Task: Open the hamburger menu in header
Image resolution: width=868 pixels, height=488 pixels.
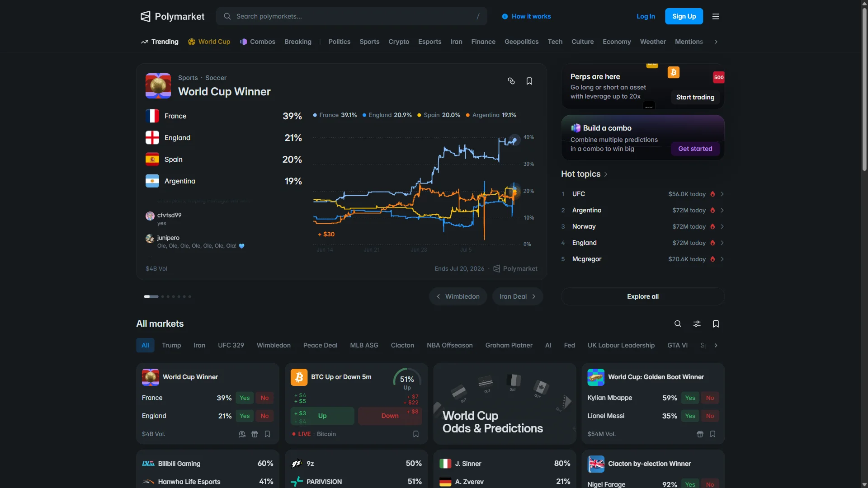Action: [716, 16]
